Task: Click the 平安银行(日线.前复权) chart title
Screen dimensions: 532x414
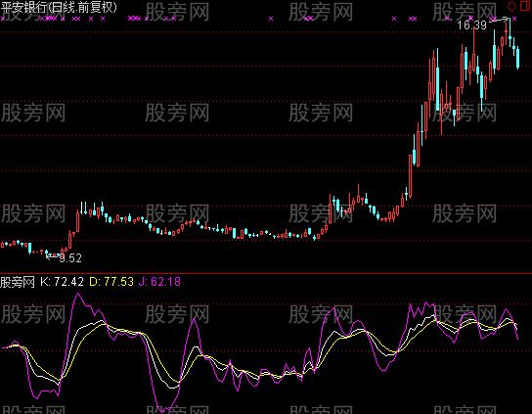Action: click(x=59, y=8)
